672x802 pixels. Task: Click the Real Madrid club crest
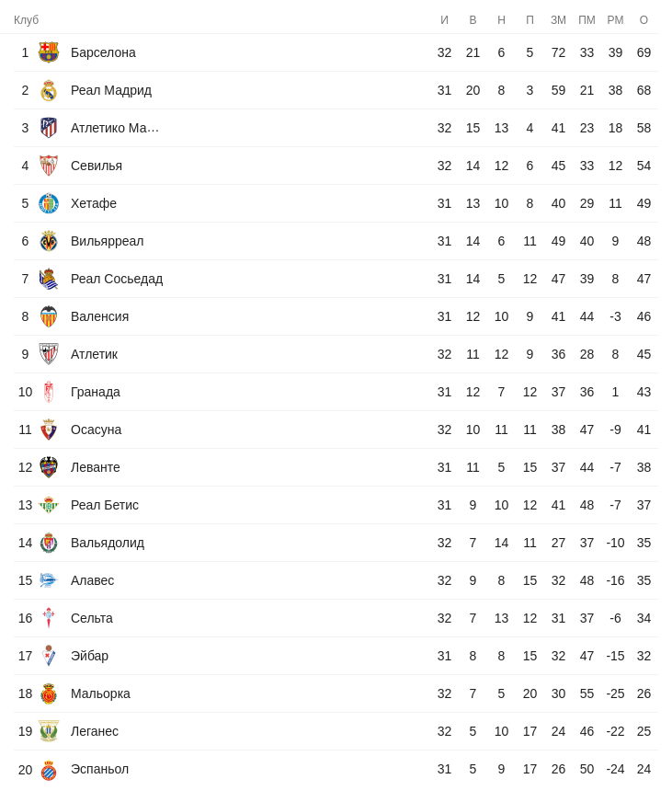pos(49,90)
